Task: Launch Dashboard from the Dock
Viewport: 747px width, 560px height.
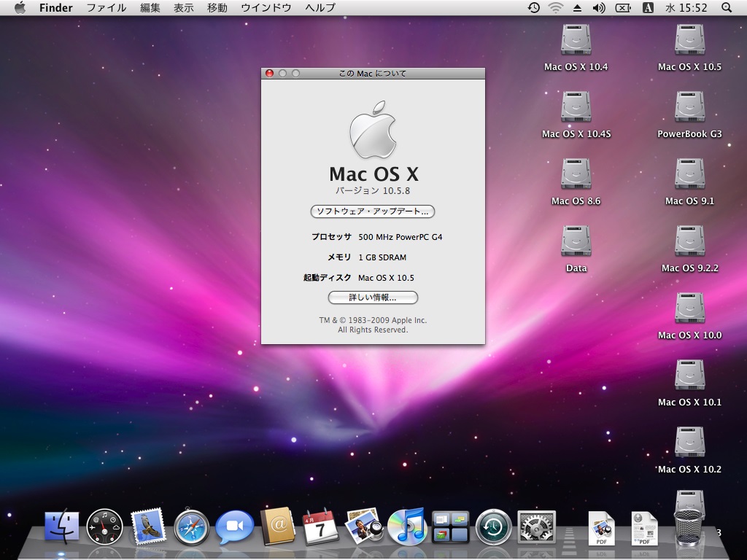Action: click(x=104, y=527)
